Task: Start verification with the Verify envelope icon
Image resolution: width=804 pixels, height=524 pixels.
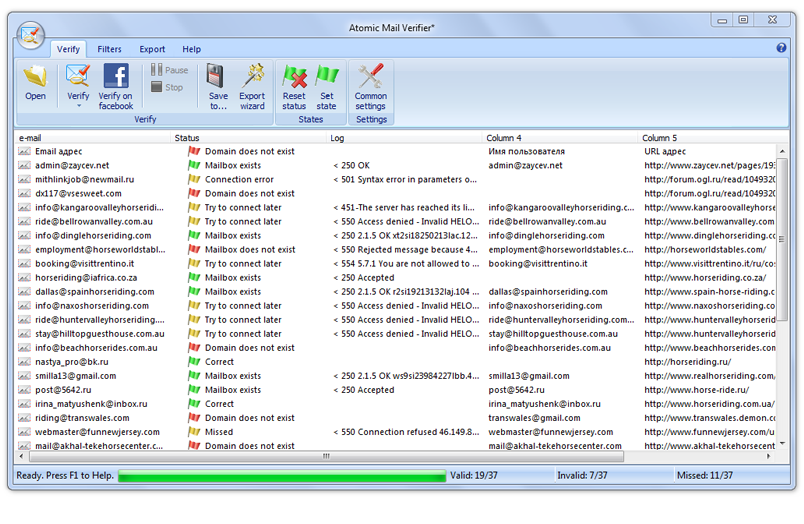Action: pyautogui.click(x=78, y=76)
